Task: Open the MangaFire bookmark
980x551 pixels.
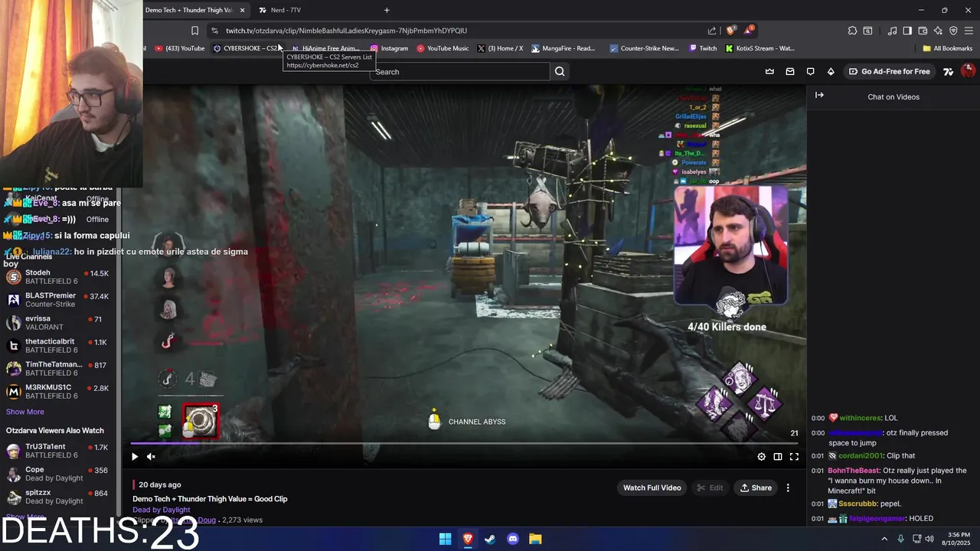Action: [563, 48]
